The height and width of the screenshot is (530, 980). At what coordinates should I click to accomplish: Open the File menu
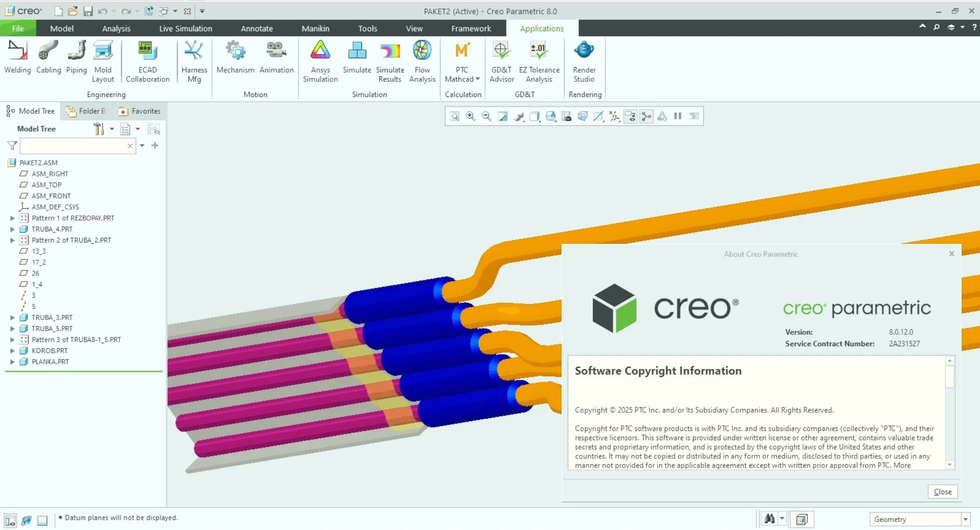[18, 28]
